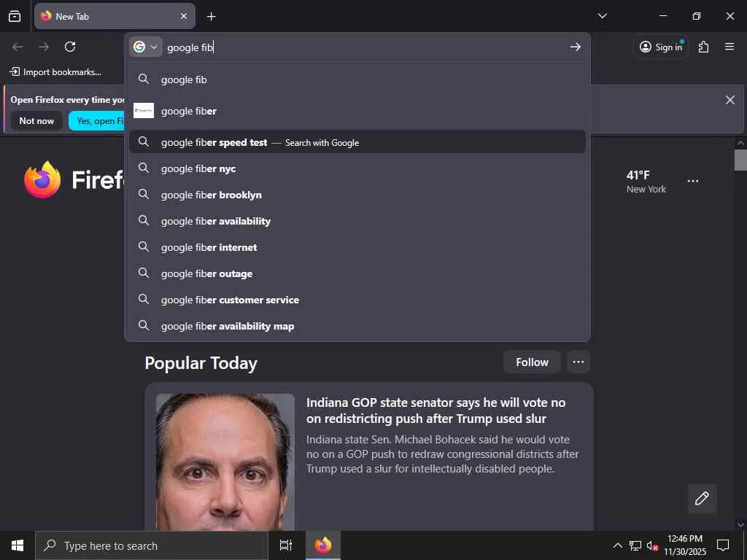The image size is (747, 560).
Task: Click the go arrow in the address bar
Action: [x=576, y=47]
